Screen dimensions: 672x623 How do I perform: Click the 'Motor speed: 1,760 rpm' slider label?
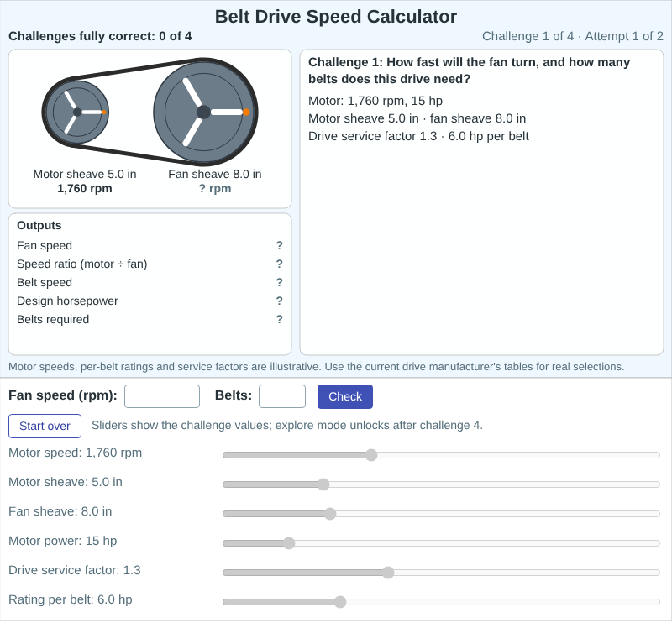76,453
